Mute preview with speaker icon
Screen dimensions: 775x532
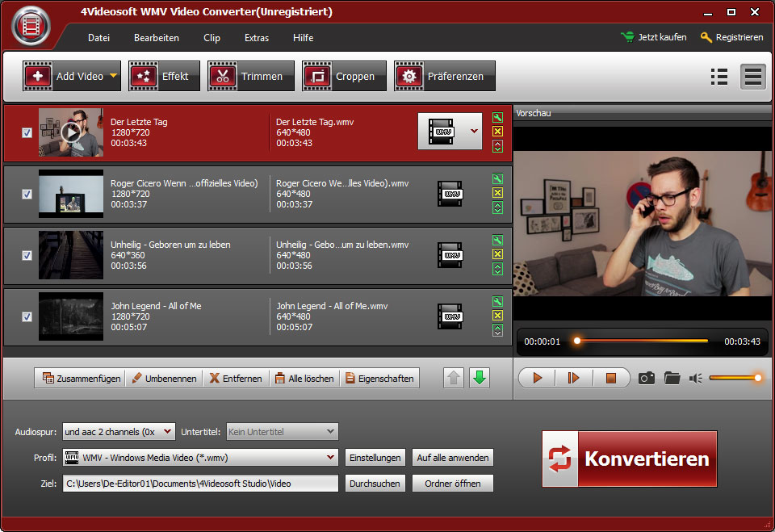pos(696,379)
